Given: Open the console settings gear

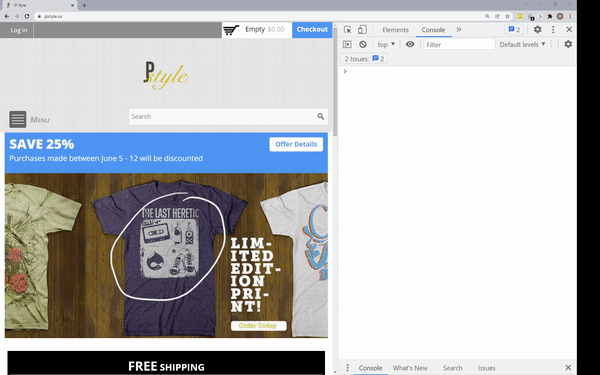Looking at the screenshot, I should (x=568, y=44).
